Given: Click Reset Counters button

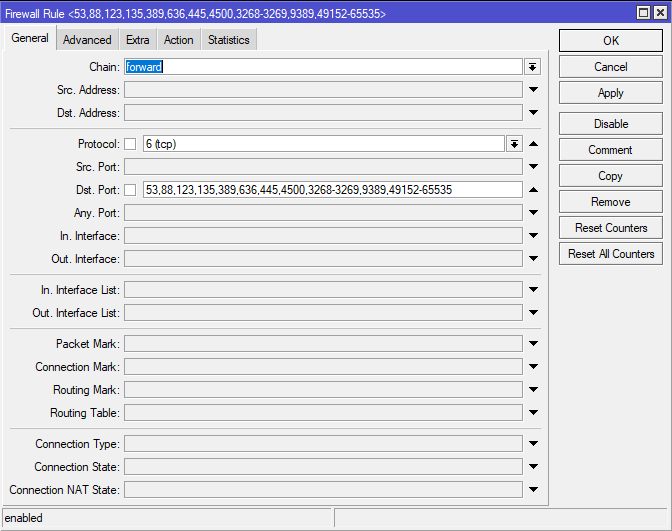Looking at the screenshot, I should pos(611,228).
